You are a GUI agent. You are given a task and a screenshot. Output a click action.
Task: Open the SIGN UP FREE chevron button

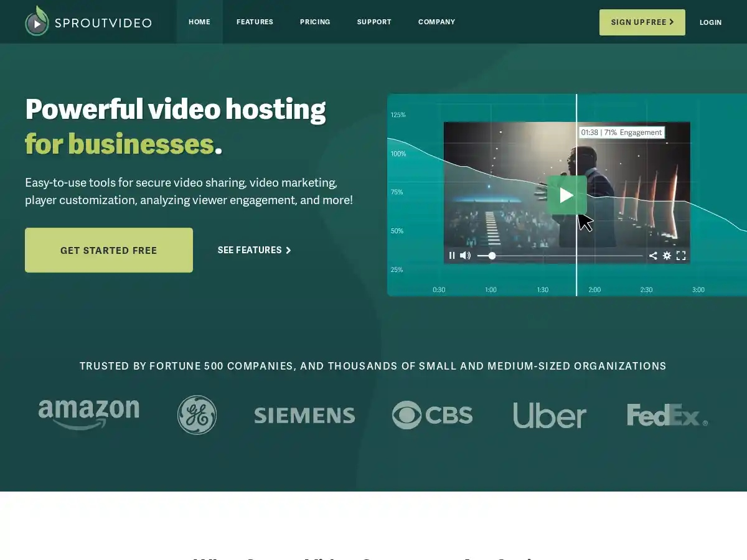642,22
